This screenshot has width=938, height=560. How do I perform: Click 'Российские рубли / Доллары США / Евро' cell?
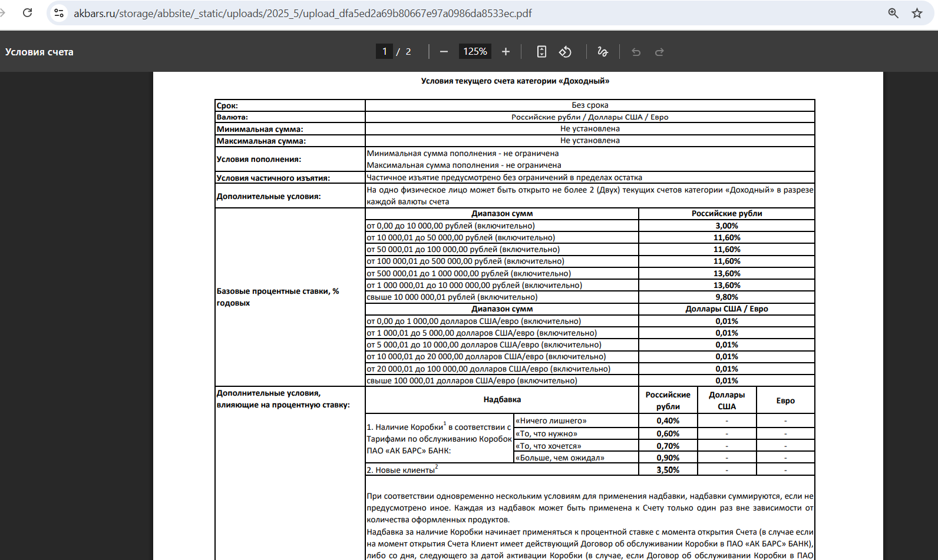click(590, 117)
